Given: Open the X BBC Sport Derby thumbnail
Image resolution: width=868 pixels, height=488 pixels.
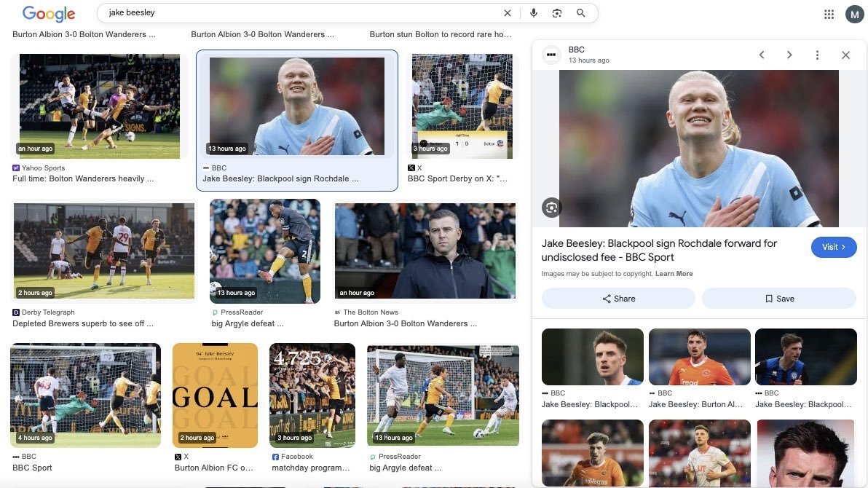Looking at the screenshot, I should 462,106.
